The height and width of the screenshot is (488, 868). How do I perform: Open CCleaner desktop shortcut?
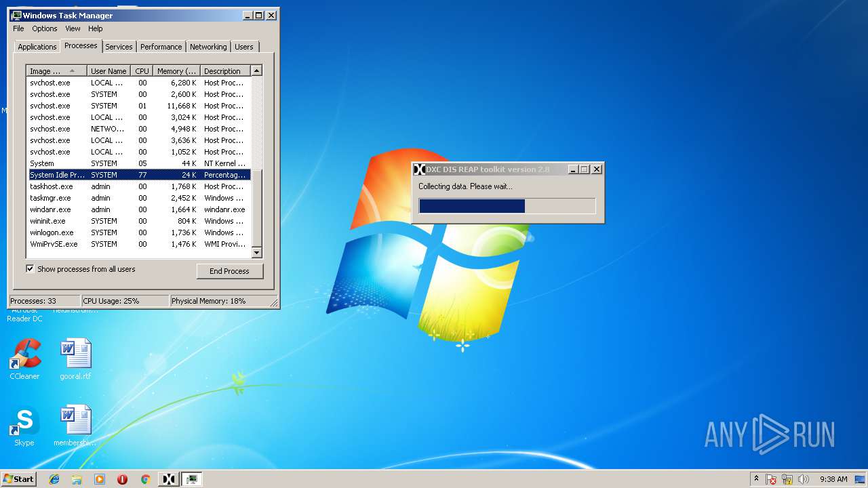point(24,360)
